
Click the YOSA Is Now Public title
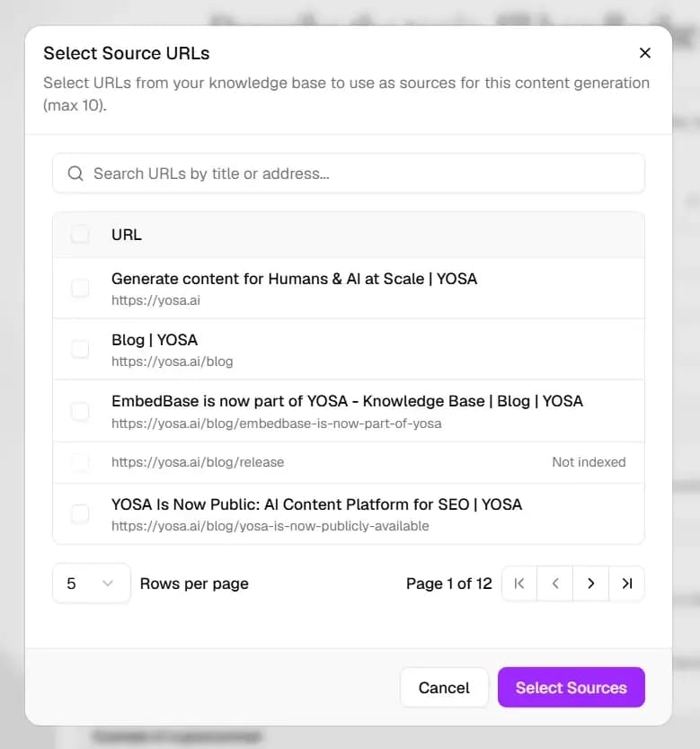click(x=316, y=504)
